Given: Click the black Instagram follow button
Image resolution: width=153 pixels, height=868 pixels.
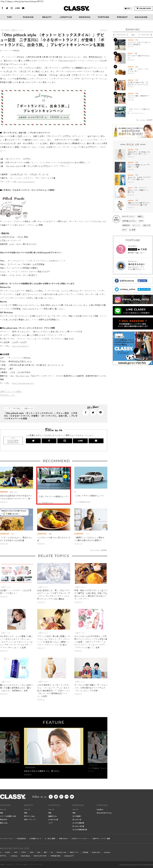Looking at the screenshot, I should pos(65,440).
